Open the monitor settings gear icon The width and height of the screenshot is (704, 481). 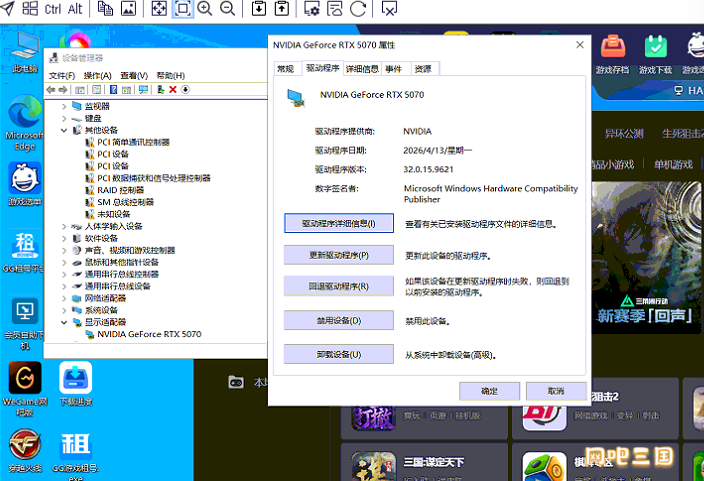(312, 9)
